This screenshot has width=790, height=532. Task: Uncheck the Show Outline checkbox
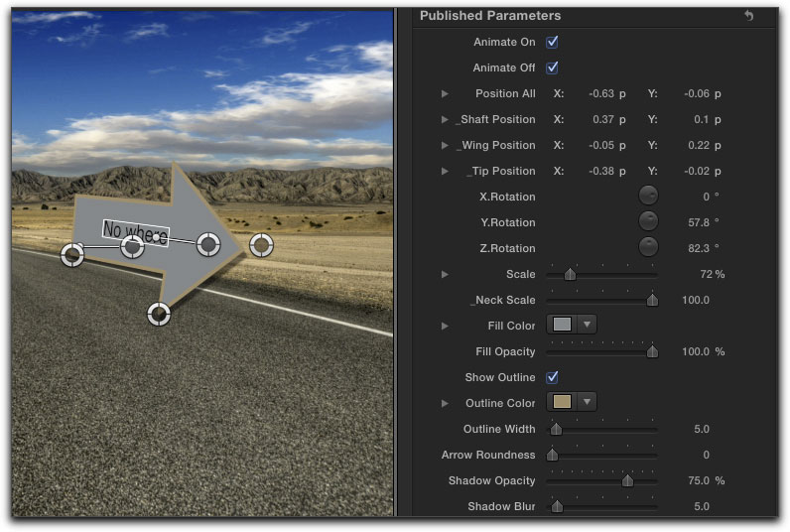[x=552, y=377]
